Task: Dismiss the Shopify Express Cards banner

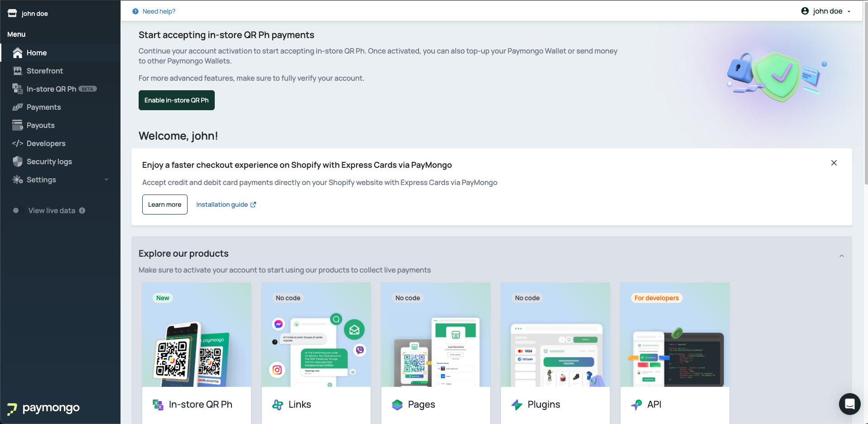Action: 834,163
